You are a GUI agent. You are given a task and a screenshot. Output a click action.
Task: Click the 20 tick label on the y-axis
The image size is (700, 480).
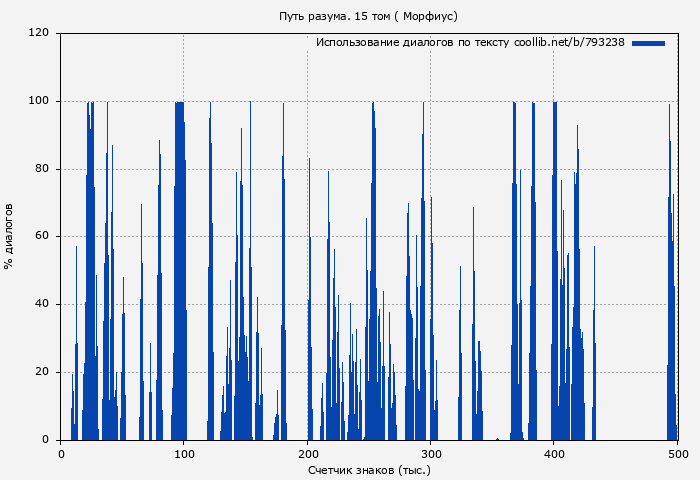click(x=42, y=372)
